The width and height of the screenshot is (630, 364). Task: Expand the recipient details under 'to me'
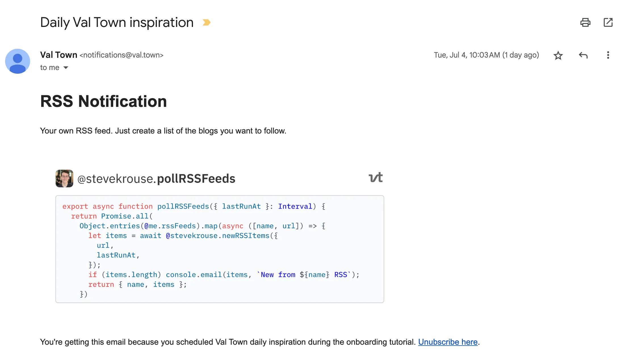coord(66,67)
